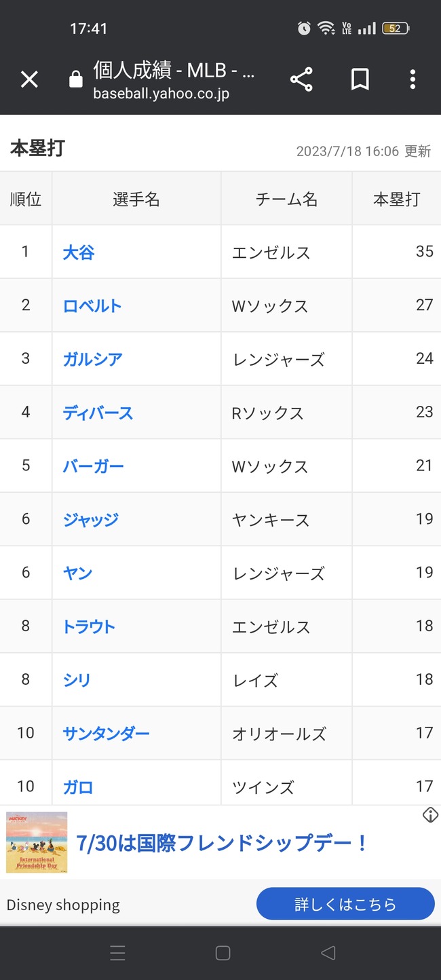The height and width of the screenshot is (980, 441).
Task: Tap the Android back navigation button
Action: 328,953
